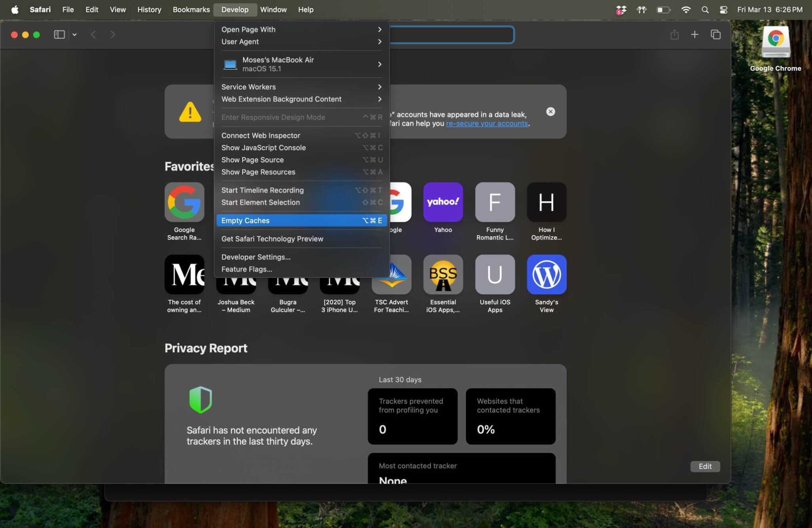Choose Show Page Resources
This screenshot has height=528, width=812.
pos(301,172)
